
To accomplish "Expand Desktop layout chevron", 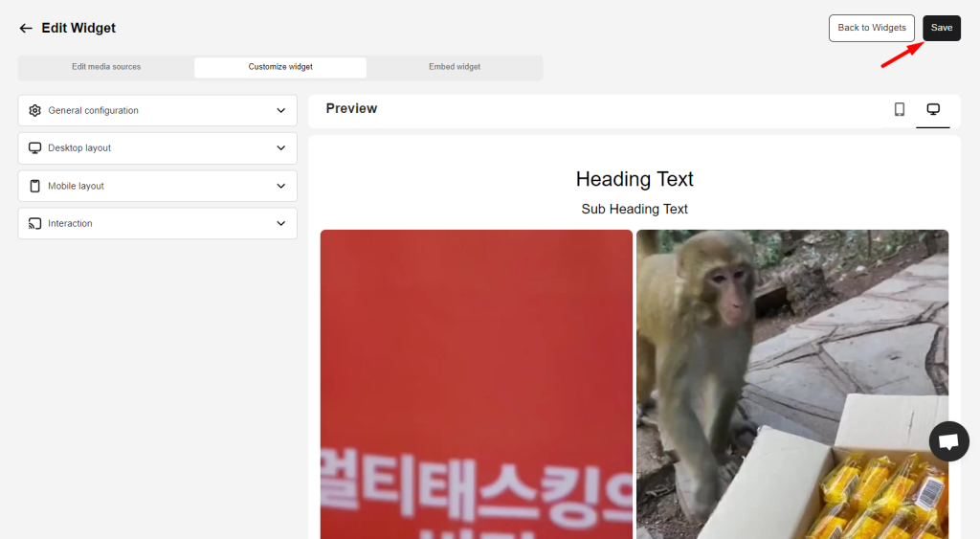I will coord(281,148).
